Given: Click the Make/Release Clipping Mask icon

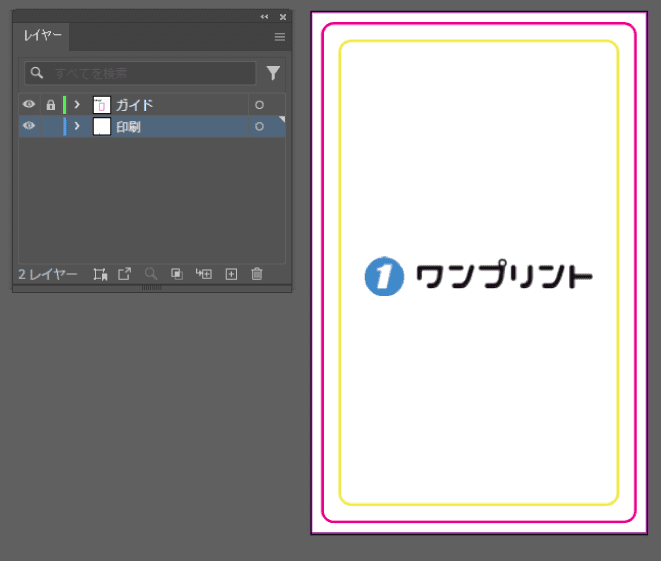Looking at the screenshot, I should (x=177, y=274).
